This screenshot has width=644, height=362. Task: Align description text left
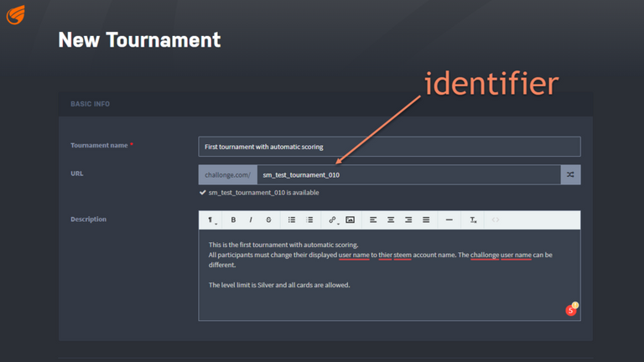point(373,220)
